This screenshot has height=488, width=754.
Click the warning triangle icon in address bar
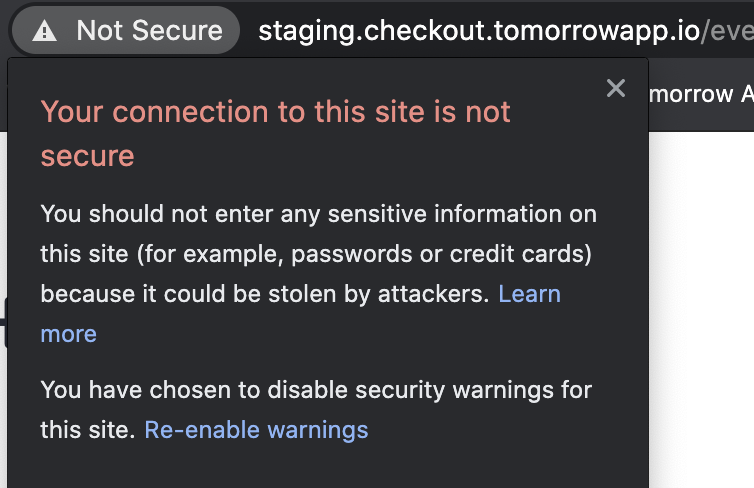pos(44,31)
